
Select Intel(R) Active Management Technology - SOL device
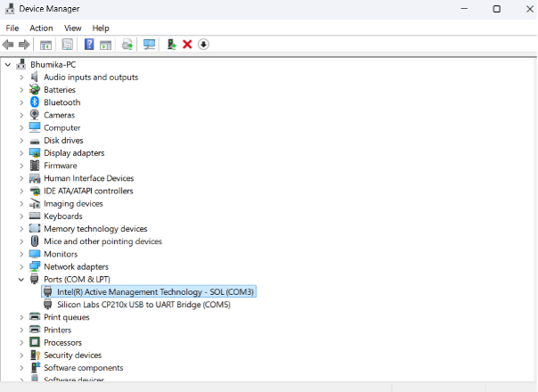[x=155, y=291]
